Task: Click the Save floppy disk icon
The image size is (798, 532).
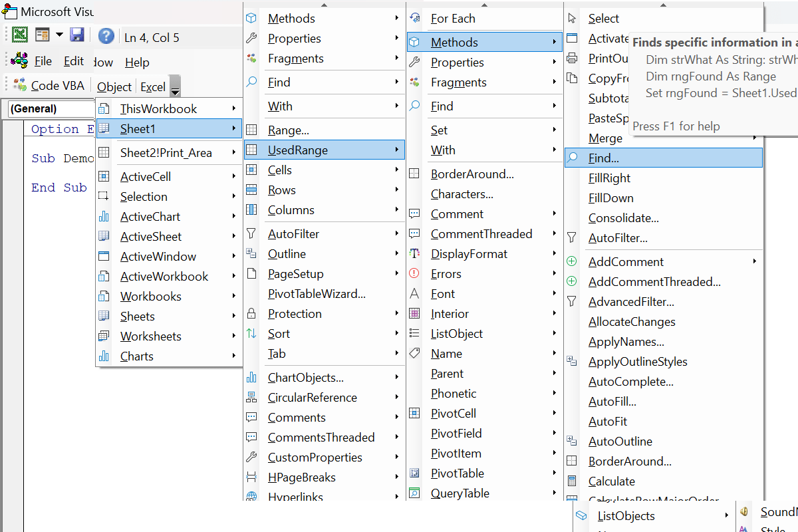Action: pyautogui.click(x=77, y=35)
